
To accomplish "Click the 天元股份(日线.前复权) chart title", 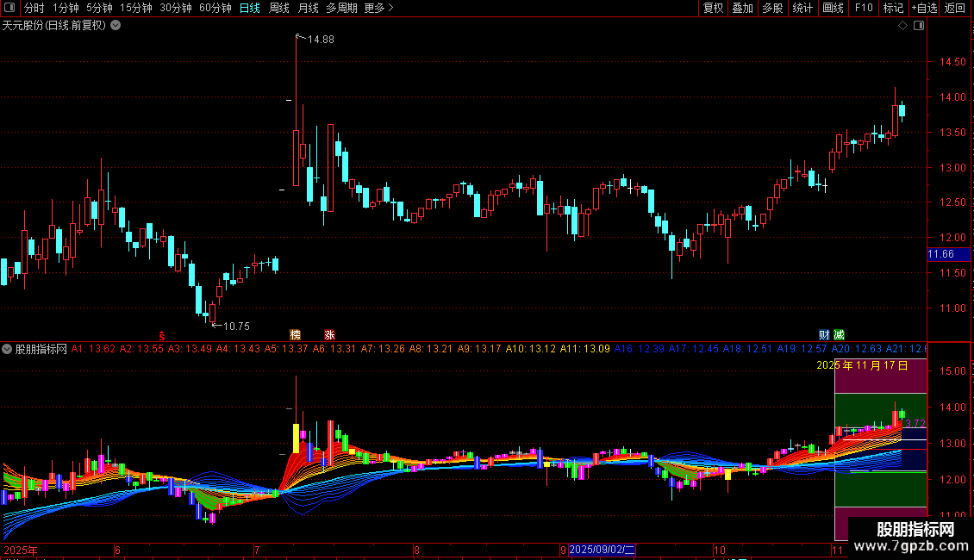I will 54,26.
